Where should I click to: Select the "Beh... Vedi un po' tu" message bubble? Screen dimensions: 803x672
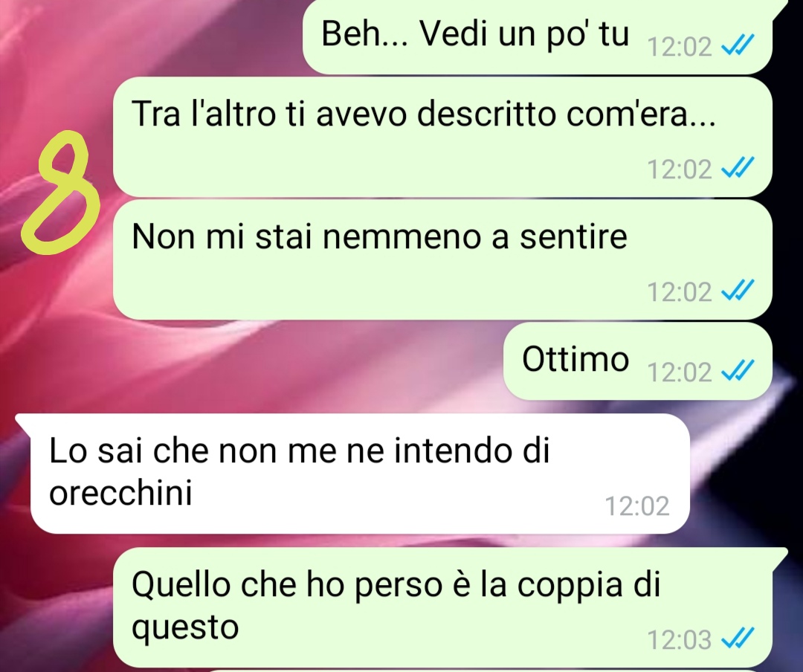pyautogui.click(x=538, y=36)
